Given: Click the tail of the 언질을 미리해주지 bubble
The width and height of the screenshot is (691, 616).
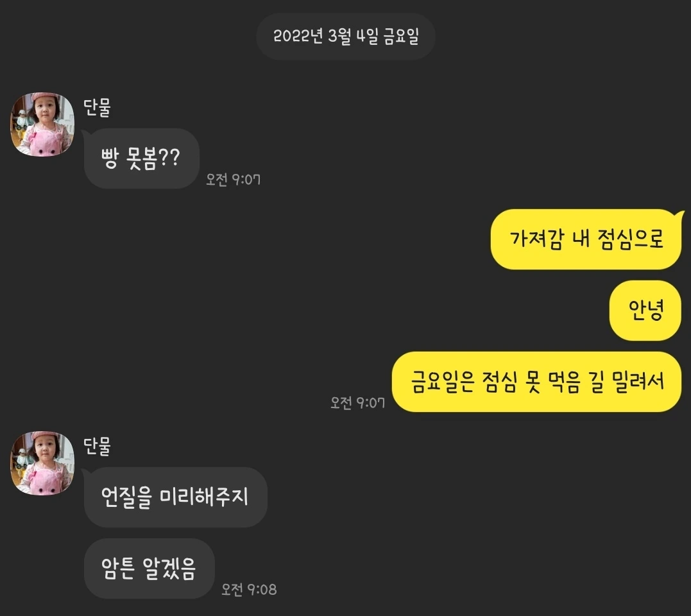Looking at the screenshot, I should coord(87,472).
